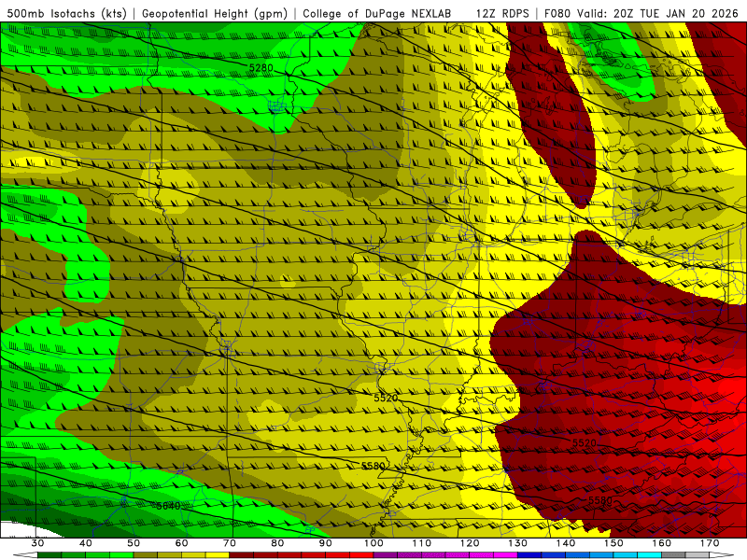Screen dimensions: 747x560
Task: Click the 140 value on the color scale
Action: click(x=566, y=543)
